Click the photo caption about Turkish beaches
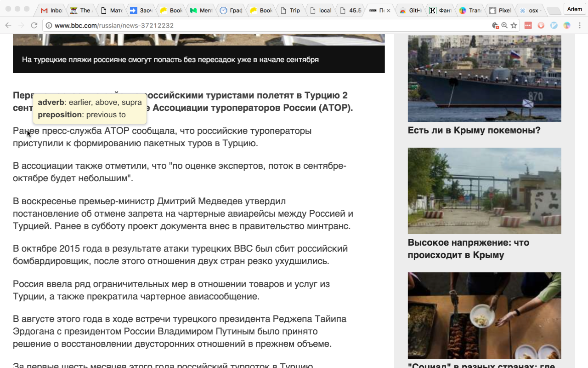This screenshot has width=588, height=368. (x=170, y=59)
